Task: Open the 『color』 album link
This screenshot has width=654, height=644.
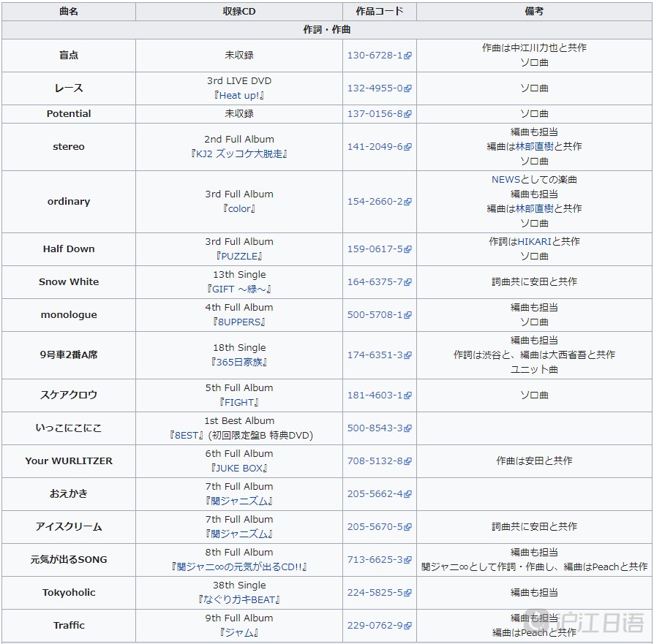Action: [239, 208]
